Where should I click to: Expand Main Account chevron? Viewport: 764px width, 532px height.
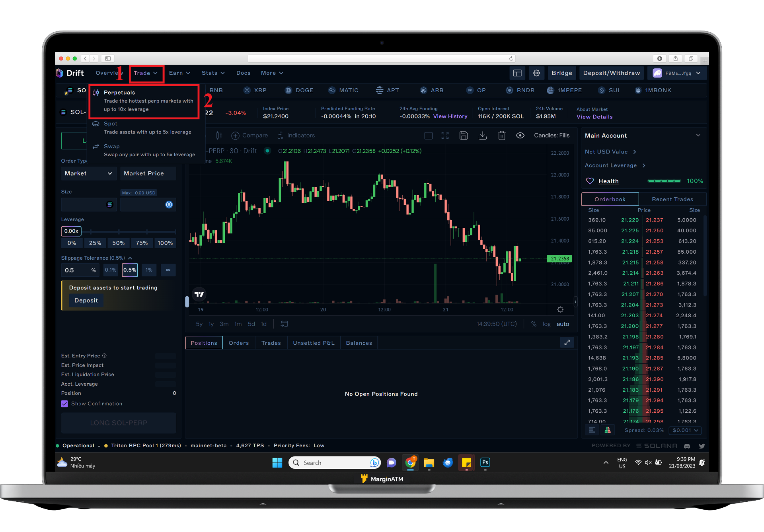pos(698,136)
